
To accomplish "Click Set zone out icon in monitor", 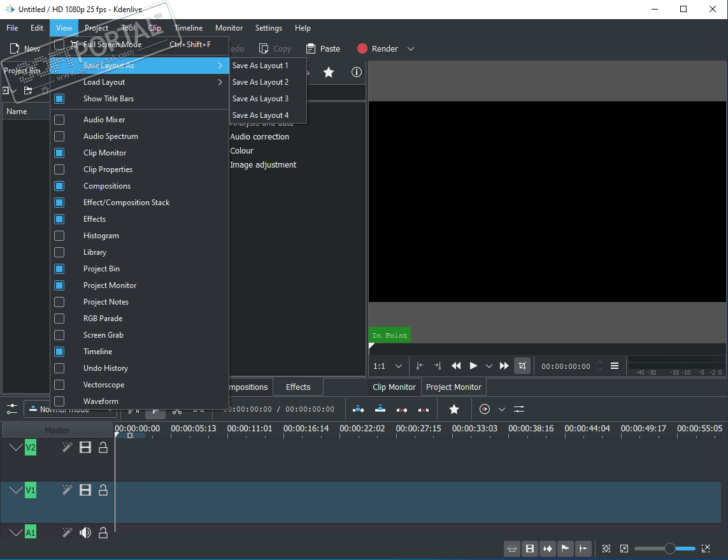I will pos(438,366).
